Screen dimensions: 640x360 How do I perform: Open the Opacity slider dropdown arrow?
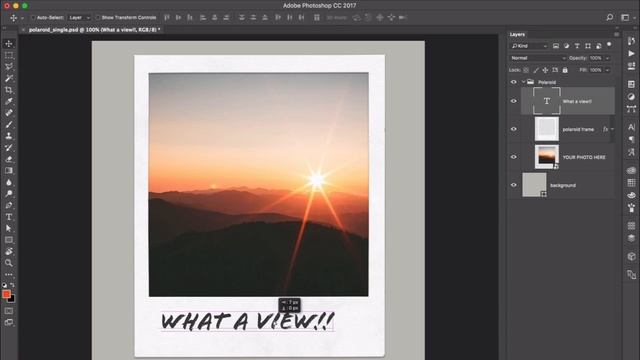pos(607,58)
